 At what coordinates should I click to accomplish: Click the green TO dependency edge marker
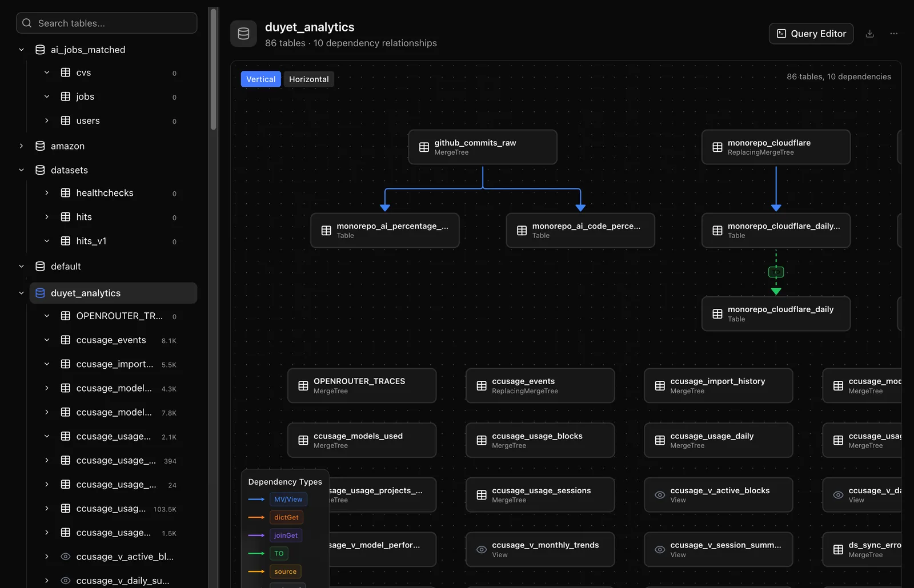(x=776, y=272)
